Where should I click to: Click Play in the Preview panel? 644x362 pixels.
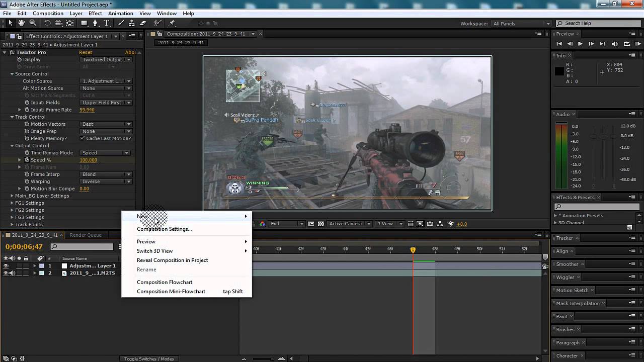tap(580, 44)
